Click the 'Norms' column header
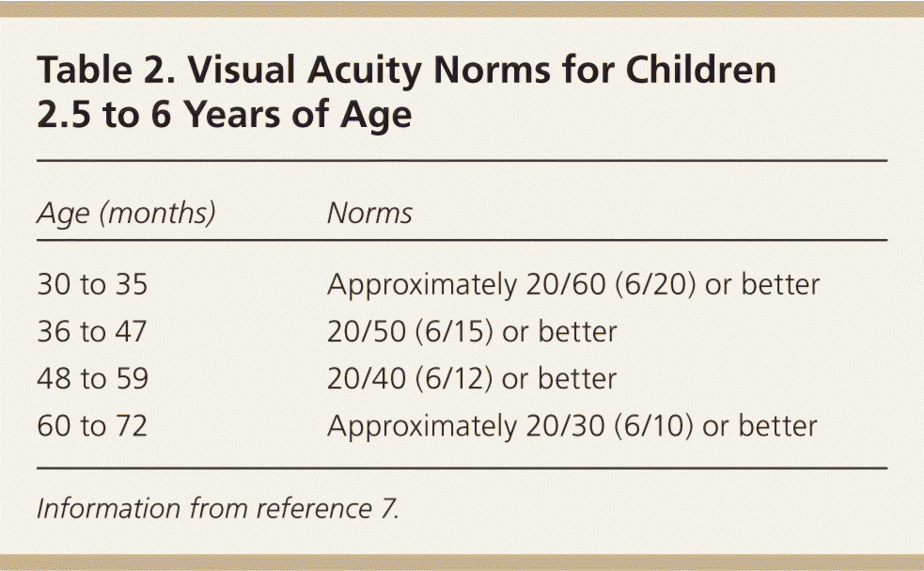The height and width of the screenshot is (571, 924). point(369,214)
